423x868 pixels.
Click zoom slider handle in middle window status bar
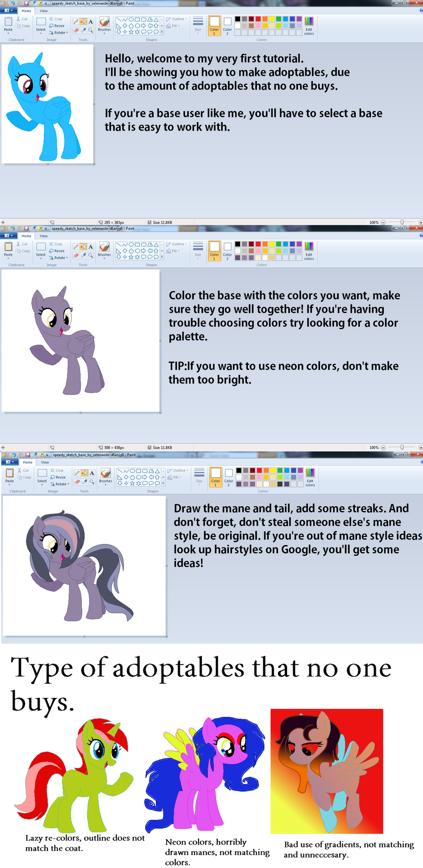402,447
